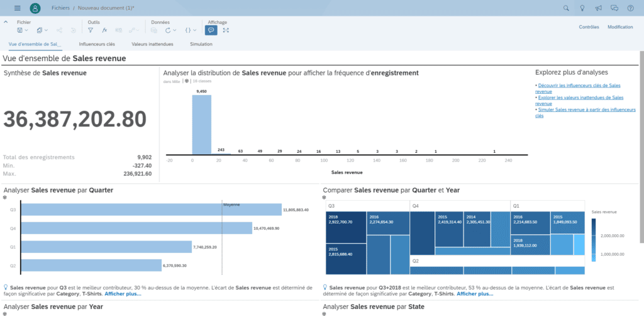
Task: Collapse the toolbar with the chevron
Action: [x=6, y=22]
